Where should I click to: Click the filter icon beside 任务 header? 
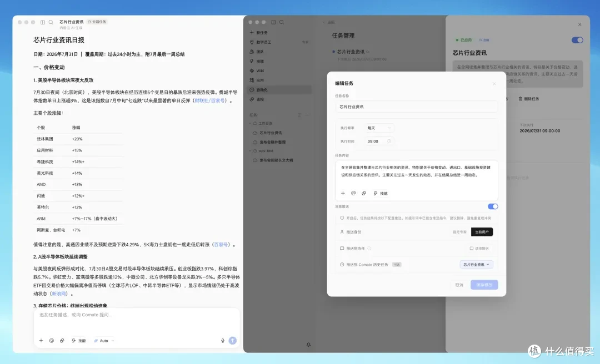[299, 115]
